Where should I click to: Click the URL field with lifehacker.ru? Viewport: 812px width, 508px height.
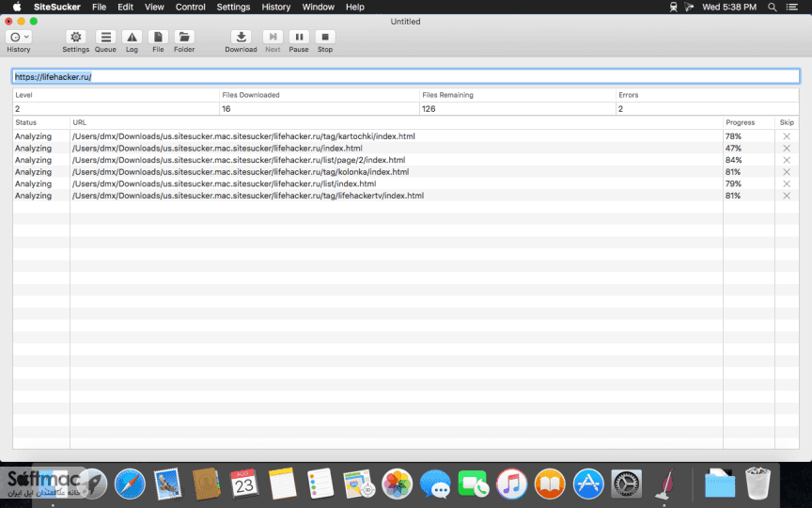coord(405,77)
